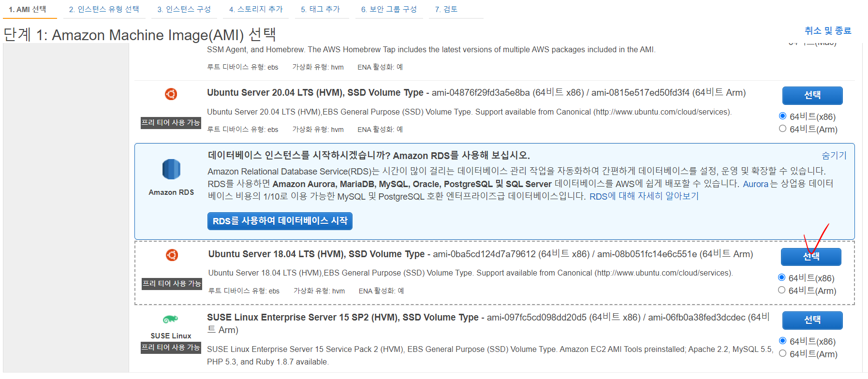Click Ubuntu Server 20.04 LTS title text
868x379 pixels.
[315, 93]
